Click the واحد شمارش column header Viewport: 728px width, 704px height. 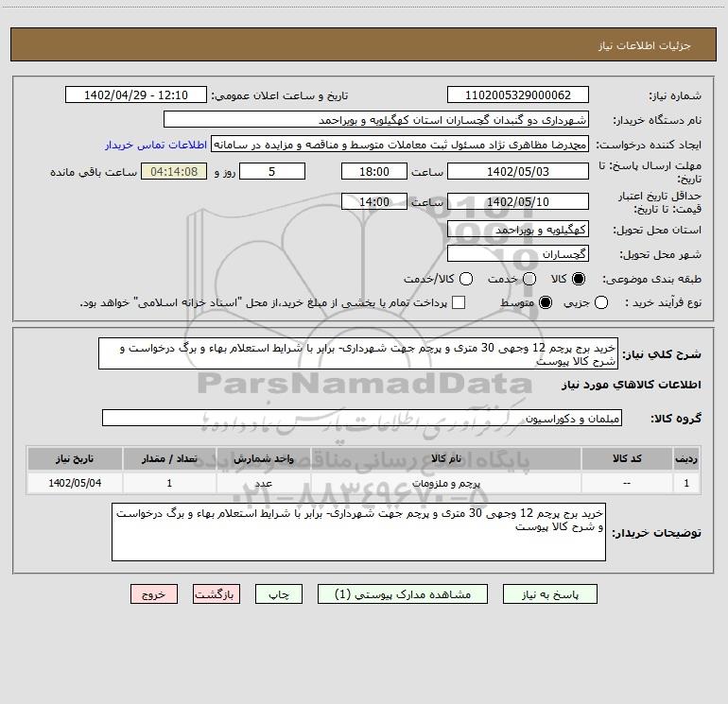coord(263,458)
